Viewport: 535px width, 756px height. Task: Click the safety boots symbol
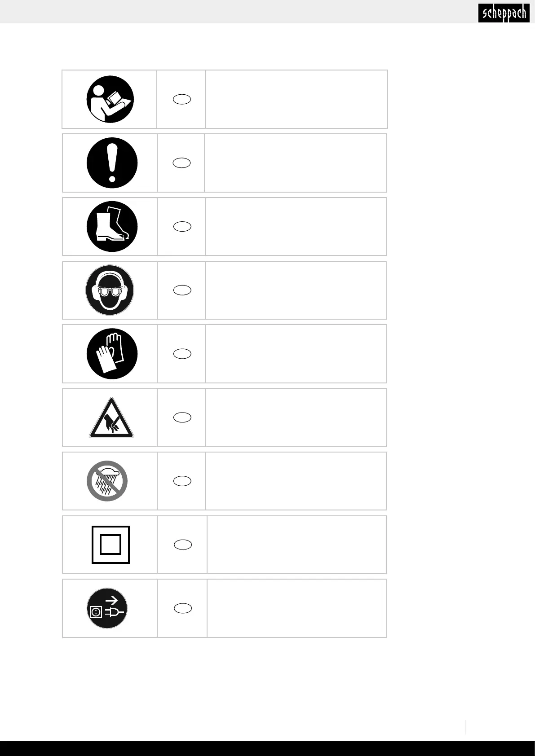click(112, 226)
